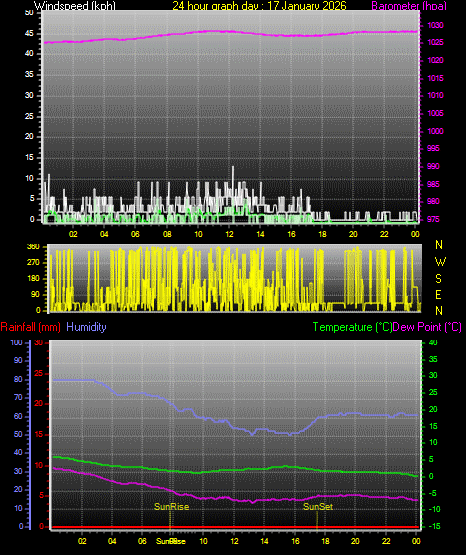Screen dimensions: 466x555
Task: Select the 100 value on humidity axis
Action: click(x=17, y=342)
